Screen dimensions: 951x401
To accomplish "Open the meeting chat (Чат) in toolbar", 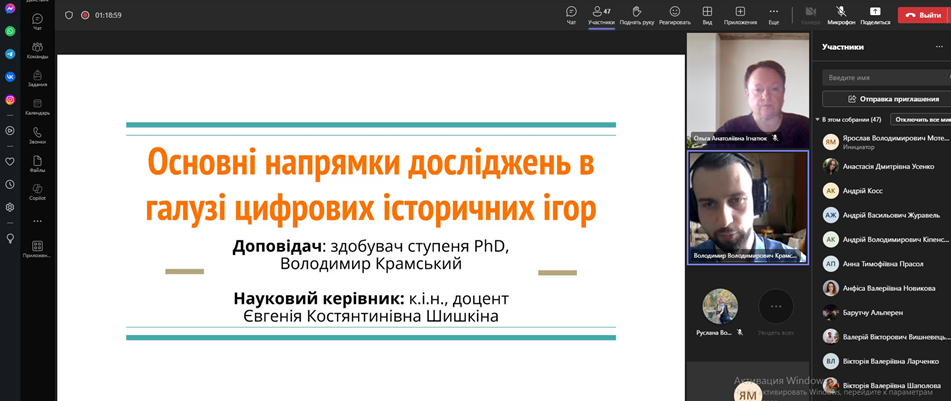I will pyautogui.click(x=571, y=14).
